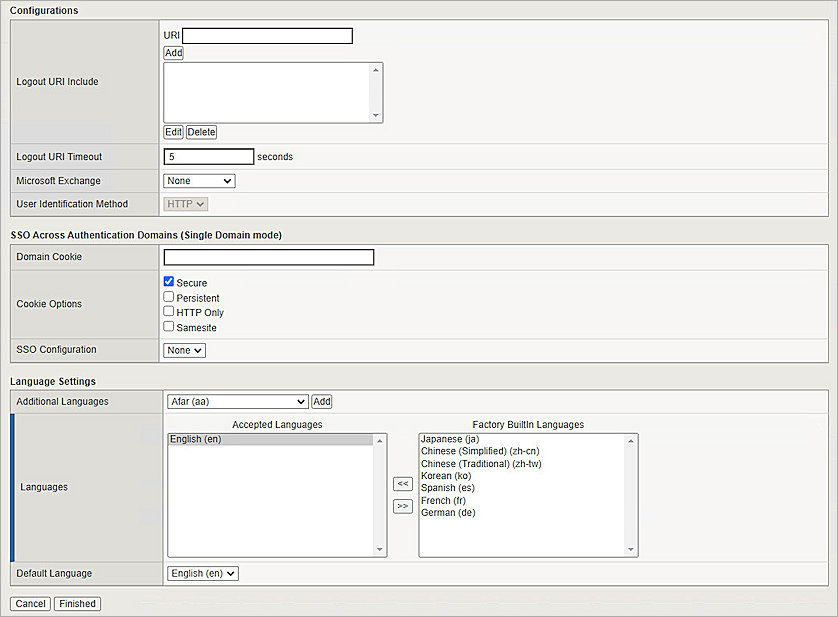The width and height of the screenshot is (838, 617).
Task: Click the Delete button under the URI list
Action: click(201, 131)
